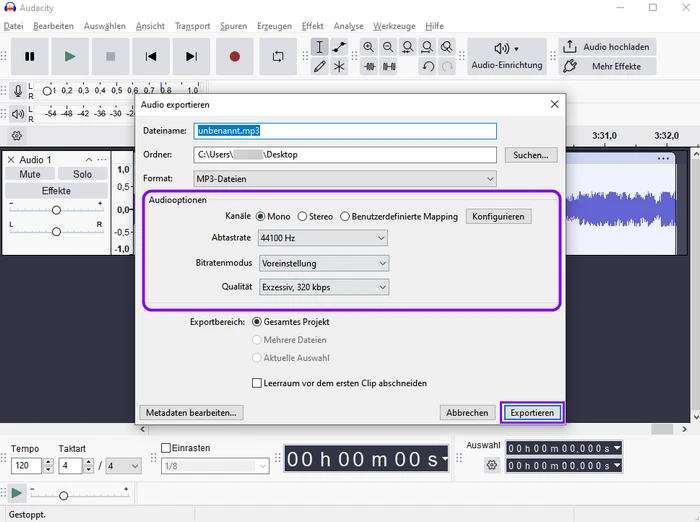The image size is (700, 522).
Task: Open the Bitratenmodus Voreinstellung dropdown
Action: point(324,263)
